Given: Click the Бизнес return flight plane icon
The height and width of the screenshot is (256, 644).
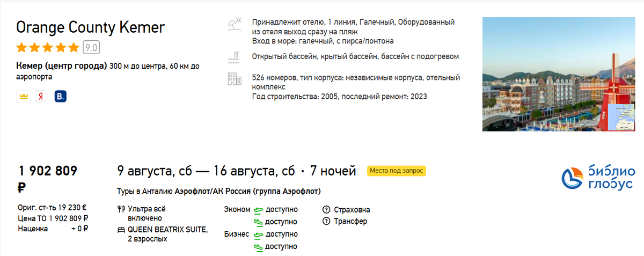Looking at the screenshot, I should 259,246.
